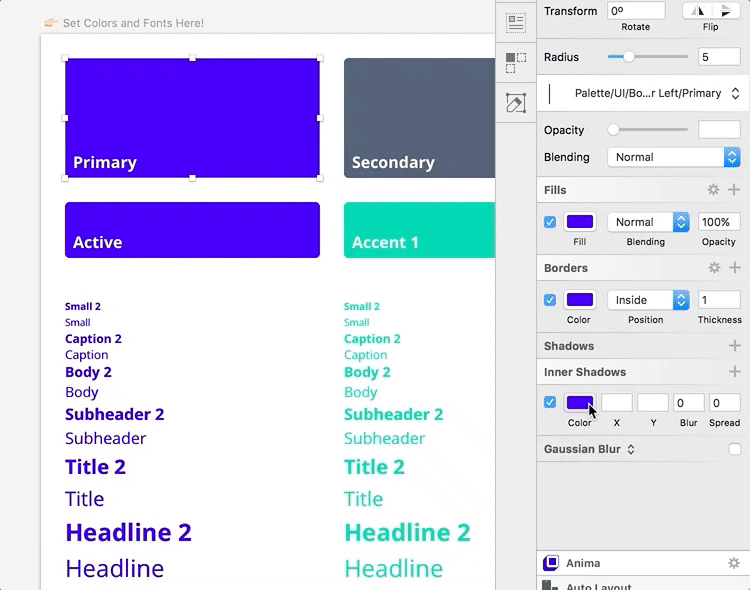Click the text alignment inspector icon
Viewport: 750px width, 590px height.
point(516,22)
